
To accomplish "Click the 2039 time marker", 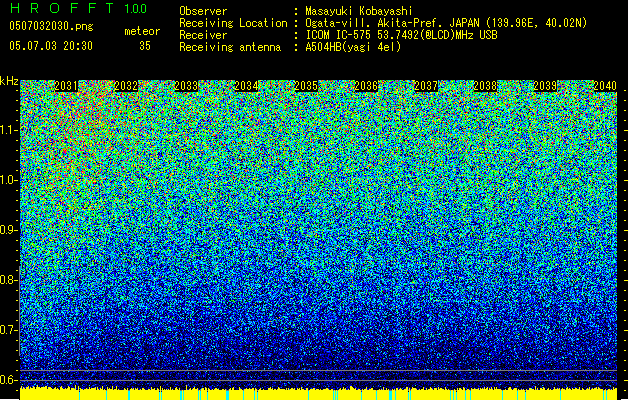I will click(x=545, y=86).
